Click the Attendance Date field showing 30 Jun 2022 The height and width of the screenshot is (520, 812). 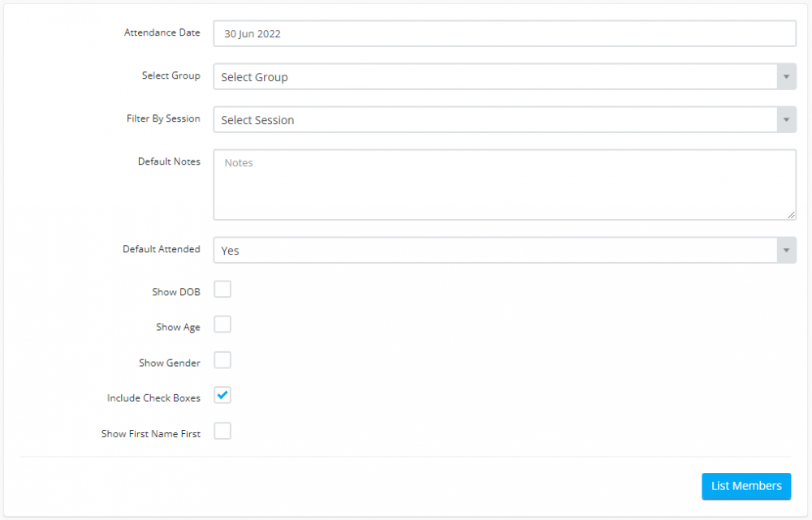[x=503, y=34]
